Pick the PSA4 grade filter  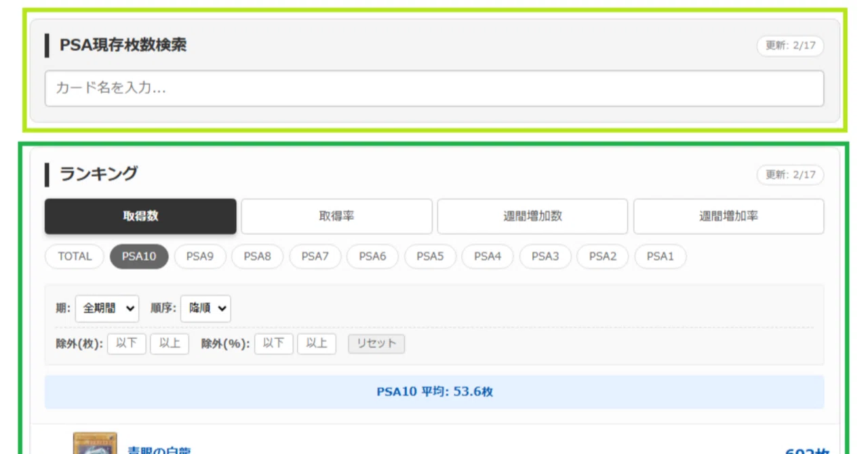pyautogui.click(x=488, y=257)
